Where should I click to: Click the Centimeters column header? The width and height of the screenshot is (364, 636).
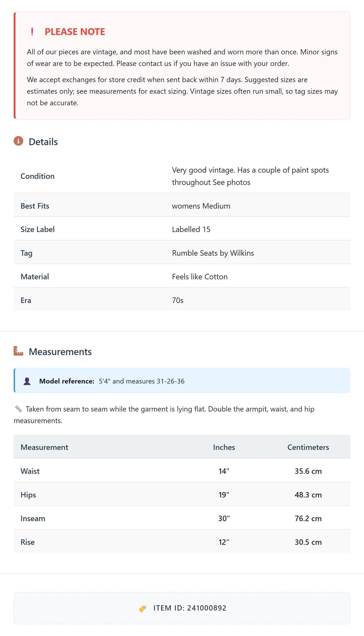coord(308,447)
